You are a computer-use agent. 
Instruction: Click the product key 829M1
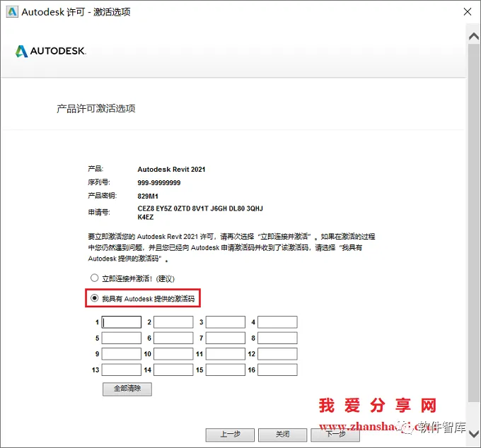coord(148,196)
